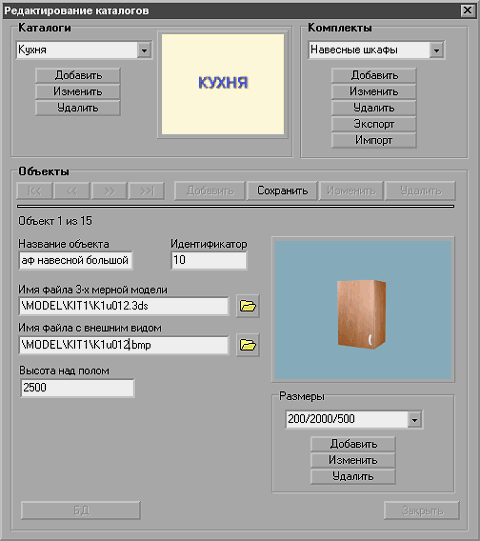Click Удалить in Размеры group

point(353,476)
